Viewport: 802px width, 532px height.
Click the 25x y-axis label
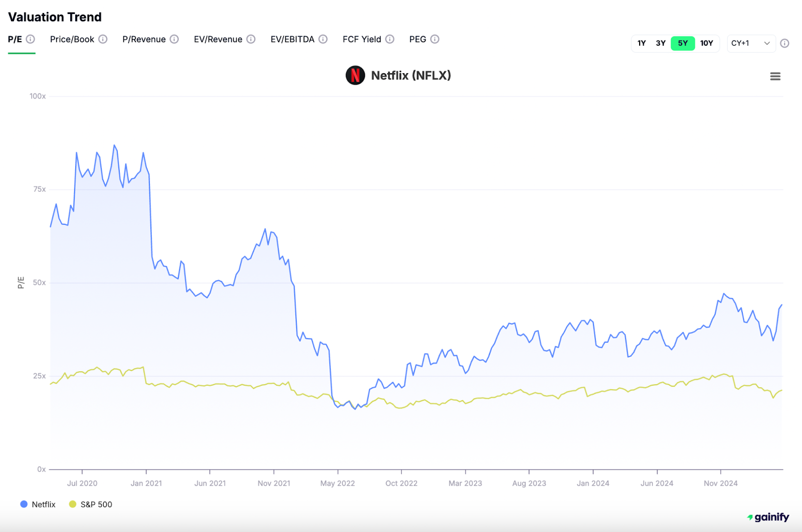40,376
